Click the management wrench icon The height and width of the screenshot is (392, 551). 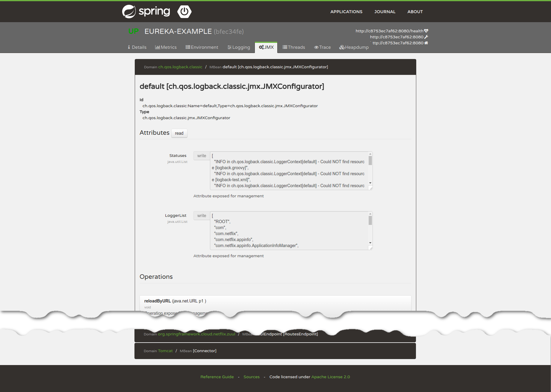point(426,37)
